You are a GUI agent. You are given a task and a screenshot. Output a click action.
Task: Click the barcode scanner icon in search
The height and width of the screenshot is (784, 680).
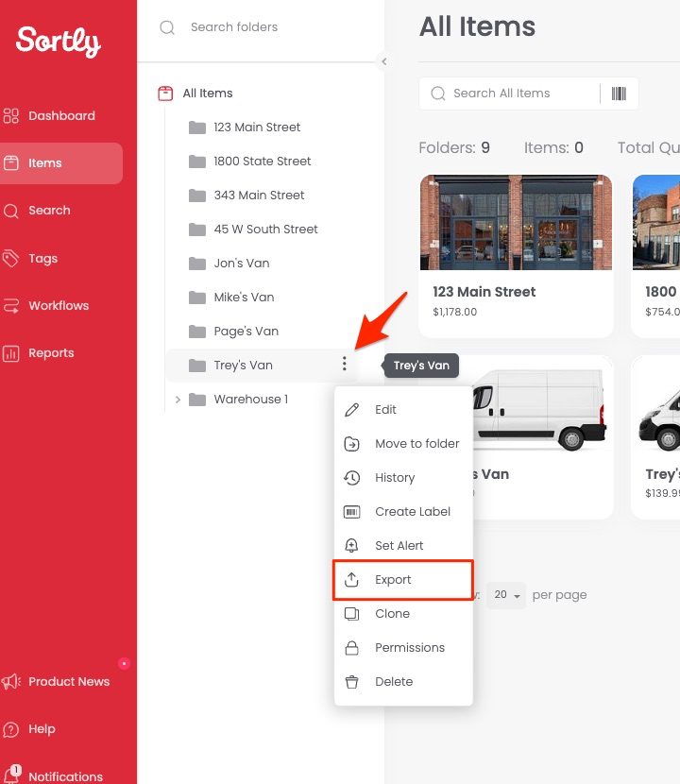pyautogui.click(x=619, y=94)
